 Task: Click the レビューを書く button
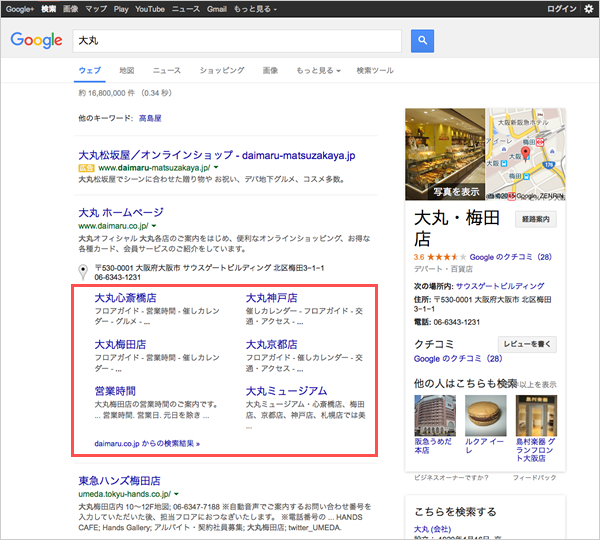[527, 344]
